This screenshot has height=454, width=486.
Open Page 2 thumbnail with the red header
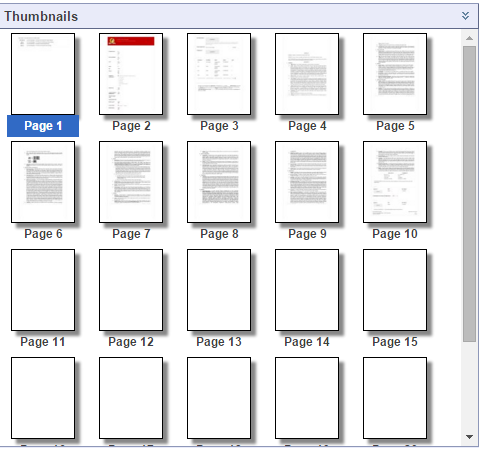(131, 74)
